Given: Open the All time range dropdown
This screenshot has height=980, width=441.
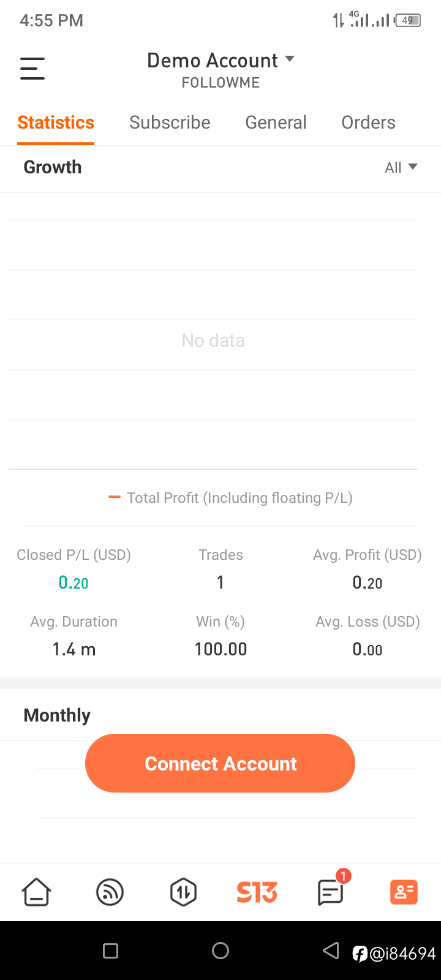Looking at the screenshot, I should tap(401, 167).
